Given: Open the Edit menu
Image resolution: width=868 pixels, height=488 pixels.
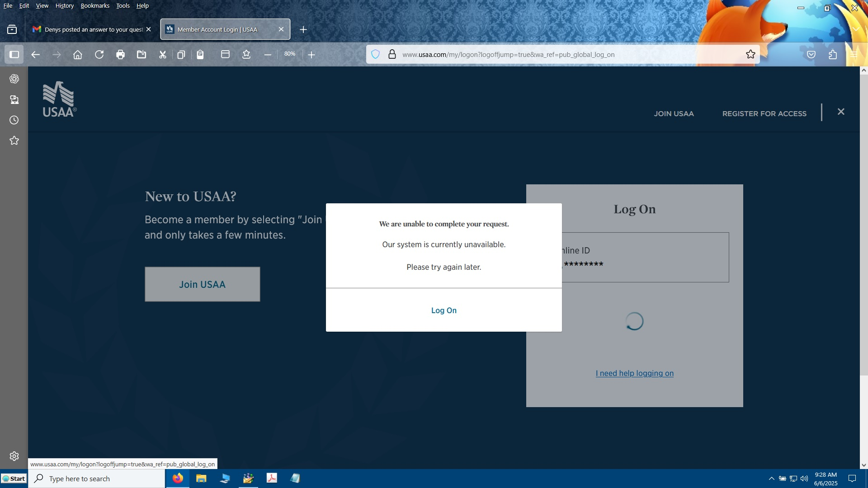Looking at the screenshot, I should [24, 6].
